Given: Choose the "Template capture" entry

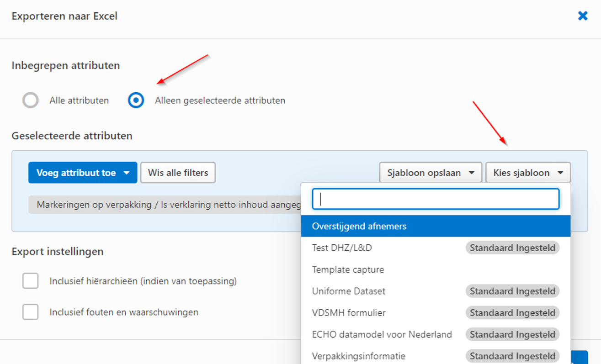Looking at the screenshot, I should click(347, 269).
